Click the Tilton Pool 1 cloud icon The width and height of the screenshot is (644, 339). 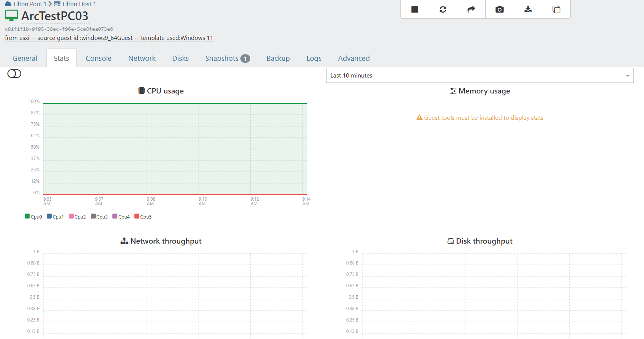[x=8, y=4]
